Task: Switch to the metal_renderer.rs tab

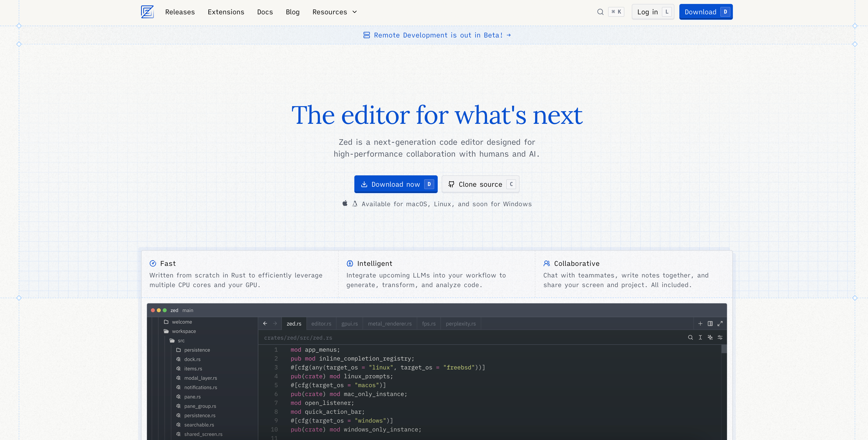Action: click(390, 323)
